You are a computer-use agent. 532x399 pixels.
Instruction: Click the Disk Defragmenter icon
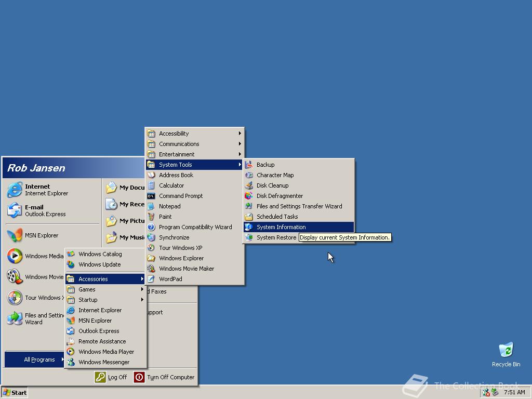point(249,196)
